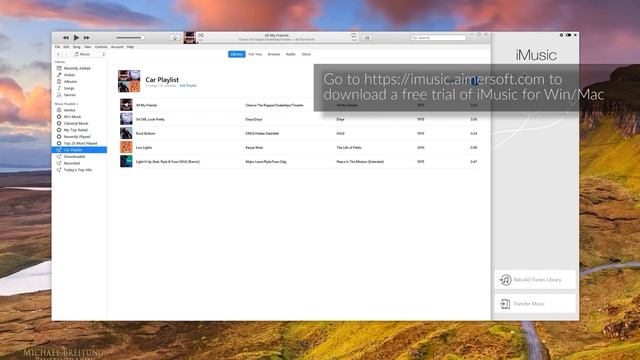Open the Downloaded playlist
The height and width of the screenshot is (360, 640).
[x=74, y=157]
